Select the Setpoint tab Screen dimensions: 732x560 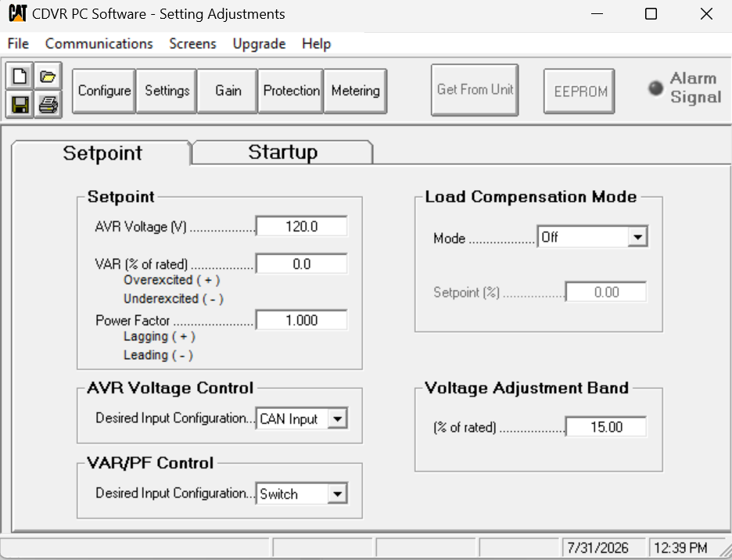point(102,153)
